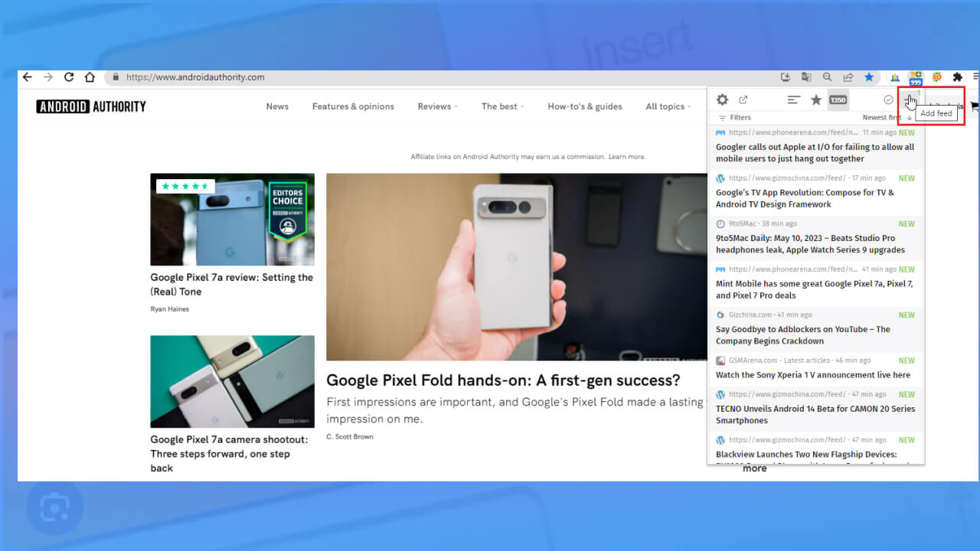
Task: Open feed item Say Goodbye to Adblockers on YouTube
Action: tap(802, 335)
